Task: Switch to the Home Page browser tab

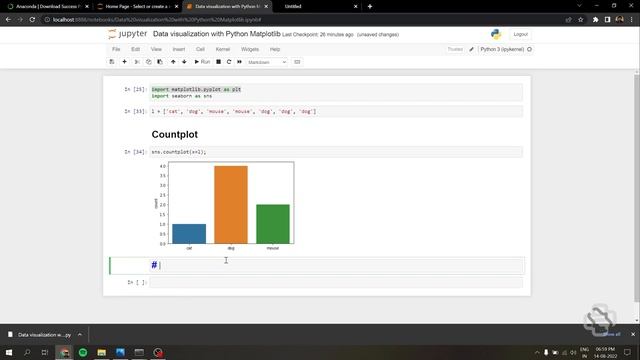Action: pos(137,7)
